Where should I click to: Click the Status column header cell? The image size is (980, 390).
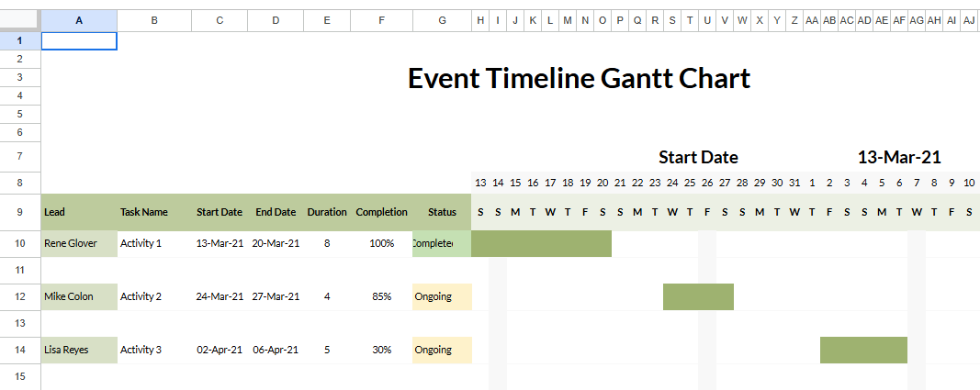tap(442, 212)
